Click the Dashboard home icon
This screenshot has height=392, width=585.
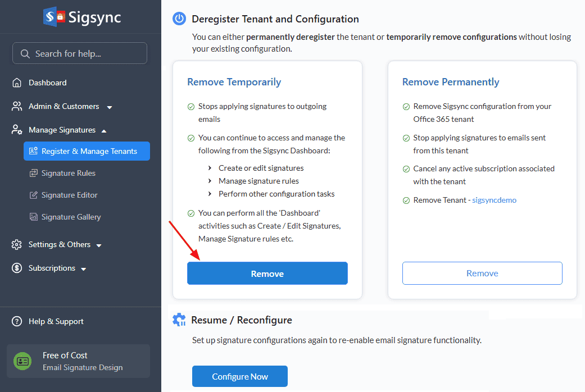click(17, 83)
